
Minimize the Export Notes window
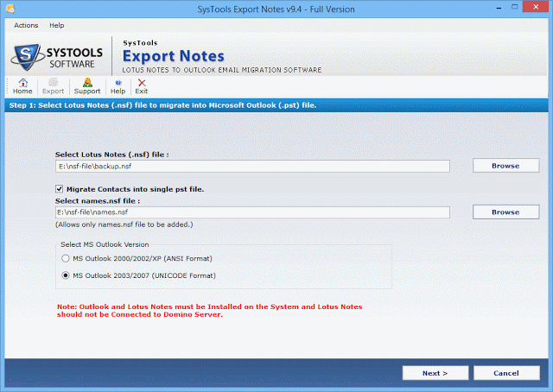[499, 8]
